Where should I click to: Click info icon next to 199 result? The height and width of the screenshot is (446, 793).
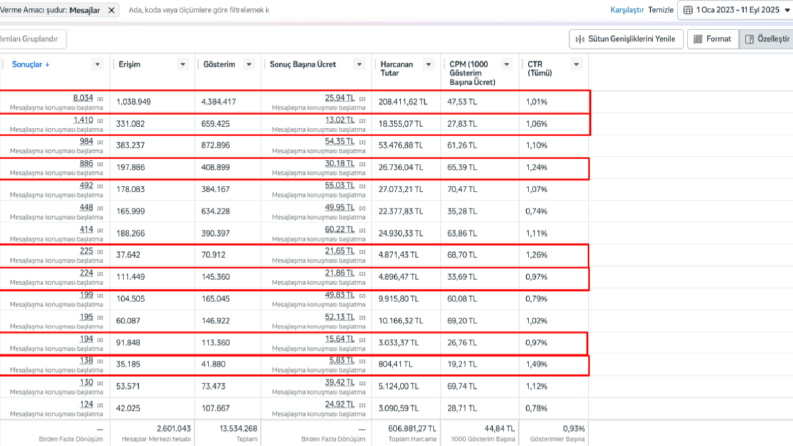pos(100,296)
